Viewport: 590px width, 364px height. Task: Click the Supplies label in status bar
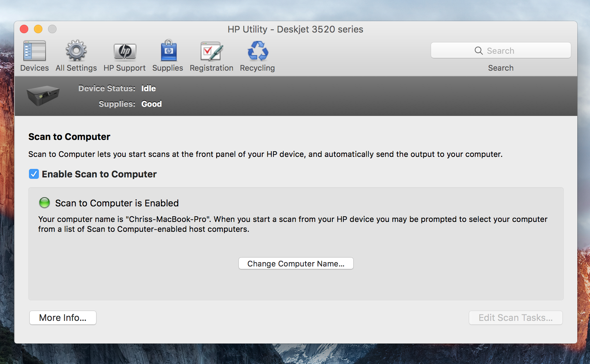[x=117, y=104]
